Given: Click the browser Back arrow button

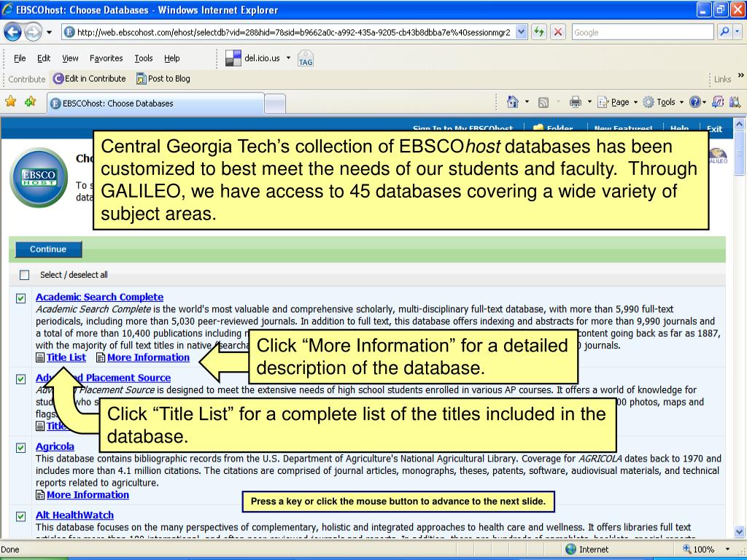Looking at the screenshot, I should tap(12, 32).
